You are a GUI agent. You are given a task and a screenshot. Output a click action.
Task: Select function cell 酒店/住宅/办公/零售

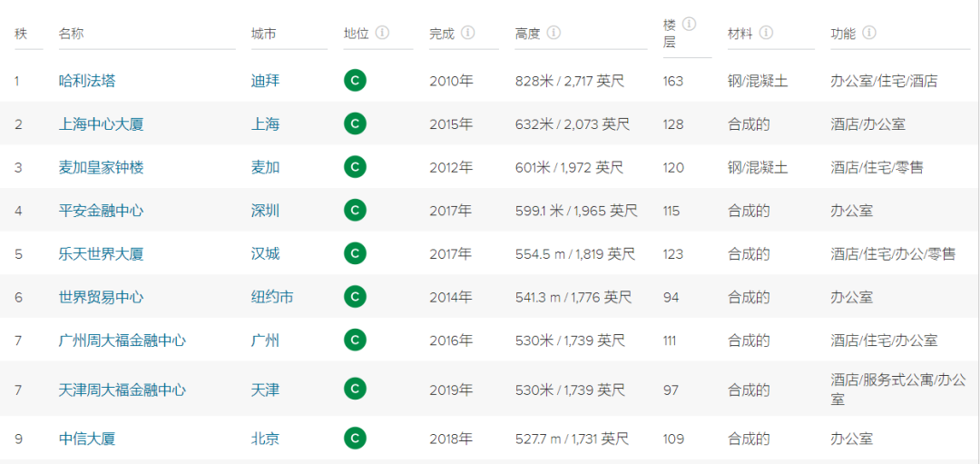click(x=894, y=253)
